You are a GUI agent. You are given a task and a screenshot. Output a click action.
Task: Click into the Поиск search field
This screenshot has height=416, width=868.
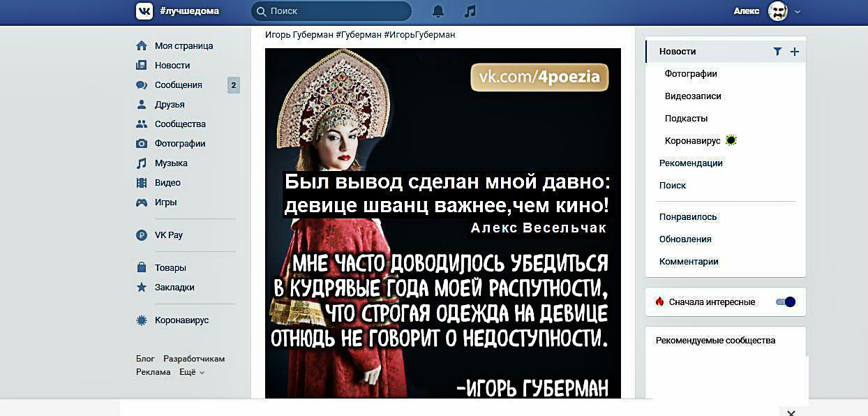click(x=331, y=11)
